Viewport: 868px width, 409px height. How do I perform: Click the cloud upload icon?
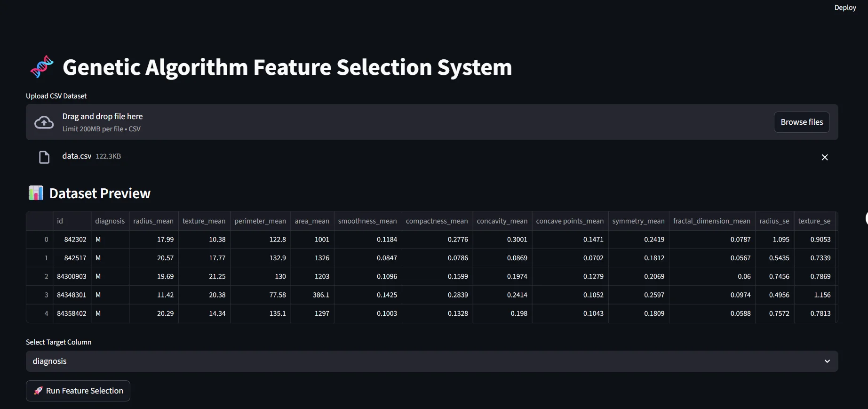pyautogui.click(x=44, y=122)
